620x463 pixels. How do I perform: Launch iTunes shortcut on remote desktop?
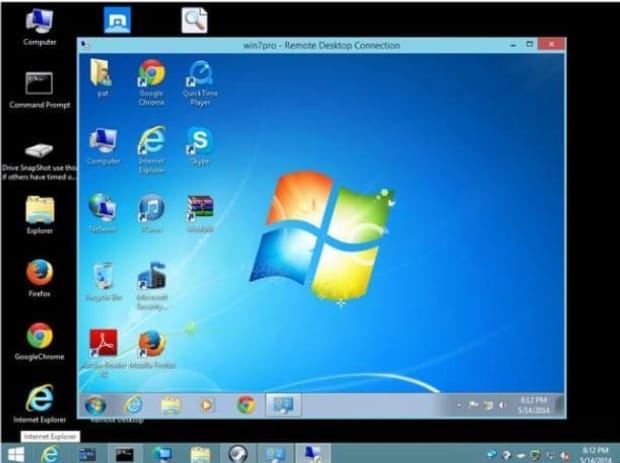[151, 213]
